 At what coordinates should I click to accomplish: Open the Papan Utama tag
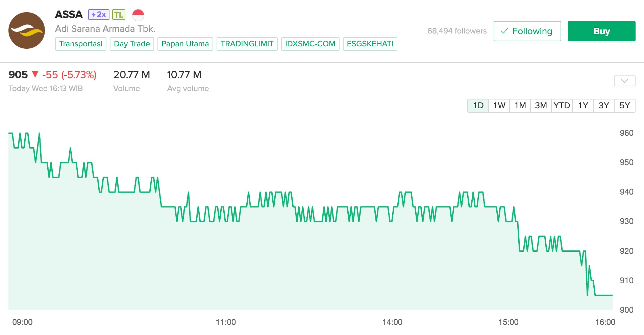coord(185,44)
